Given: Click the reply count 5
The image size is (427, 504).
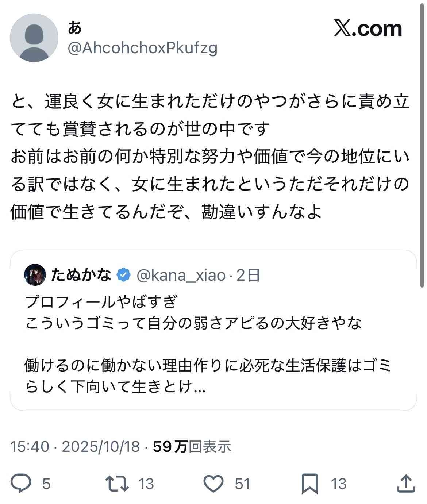Looking at the screenshot, I should click(x=46, y=484).
